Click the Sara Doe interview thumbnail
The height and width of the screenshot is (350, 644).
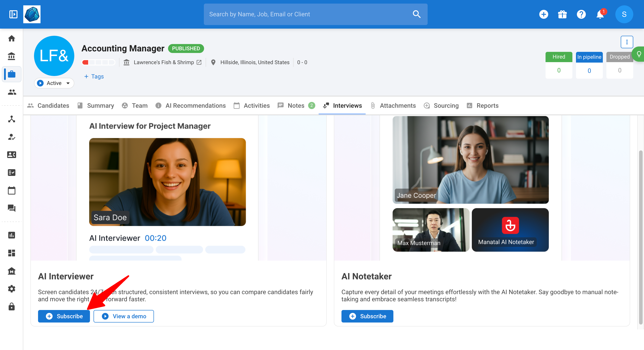click(168, 182)
